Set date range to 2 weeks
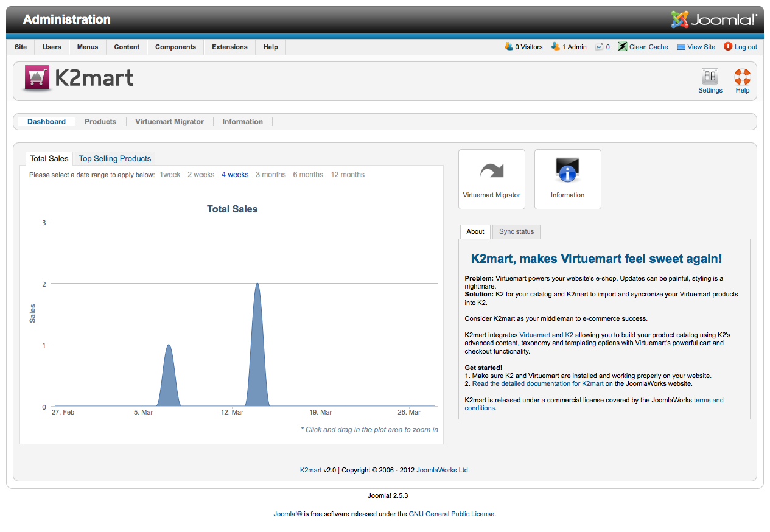The width and height of the screenshot is (770, 532). coord(201,175)
